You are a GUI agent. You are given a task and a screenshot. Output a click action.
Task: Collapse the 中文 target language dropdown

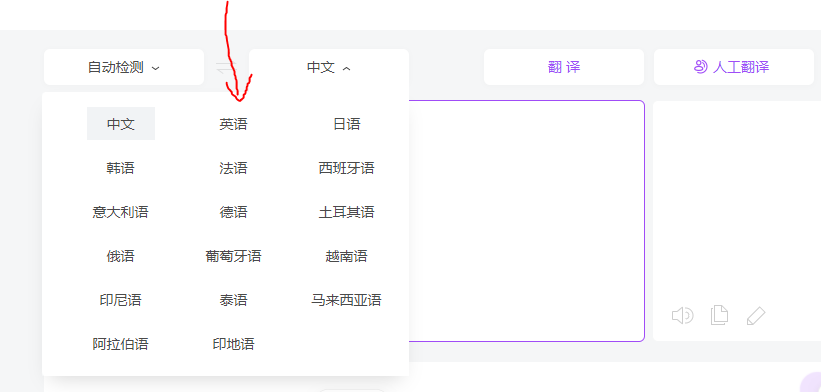click(x=329, y=67)
